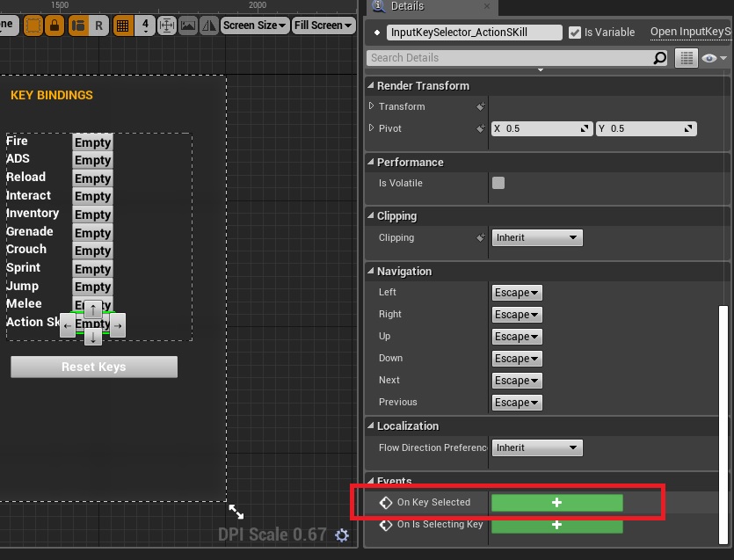The image size is (734, 560).
Task: Toggle the R localization preview button
Action: [x=98, y=25]
